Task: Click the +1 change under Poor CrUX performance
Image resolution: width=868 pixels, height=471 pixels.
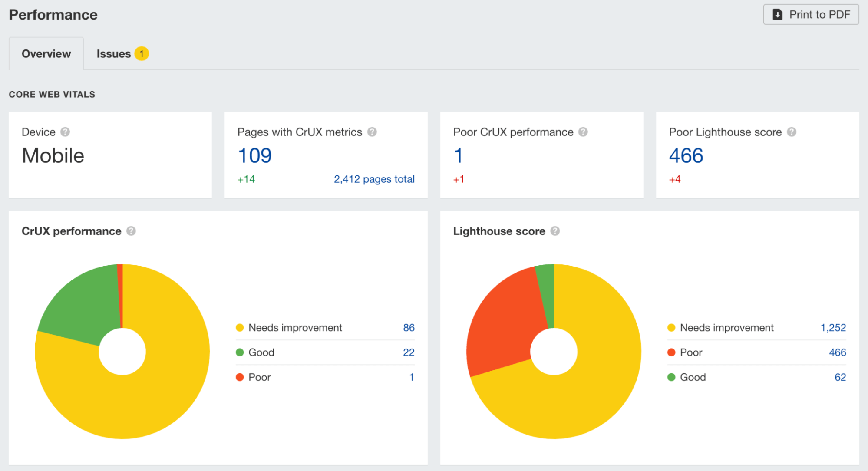Action: (x=459, y=179)
